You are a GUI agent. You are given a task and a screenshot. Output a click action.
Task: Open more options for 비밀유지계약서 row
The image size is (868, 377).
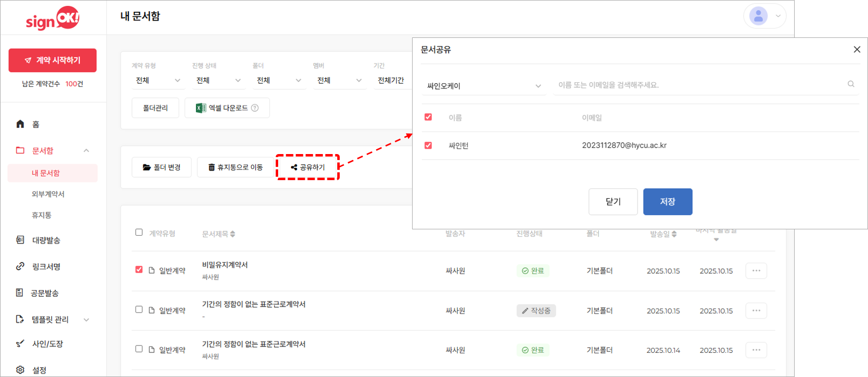[x=756, y=271]
